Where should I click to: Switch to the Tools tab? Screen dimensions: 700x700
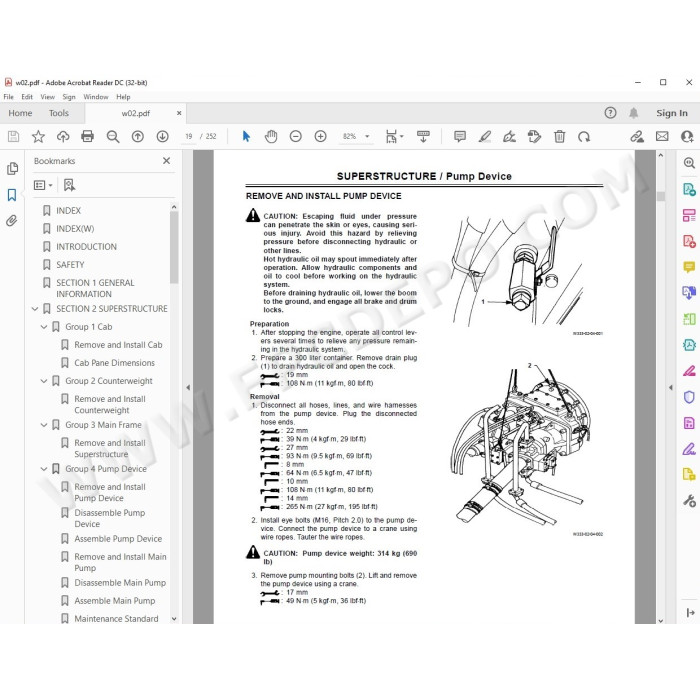point(59,113)
